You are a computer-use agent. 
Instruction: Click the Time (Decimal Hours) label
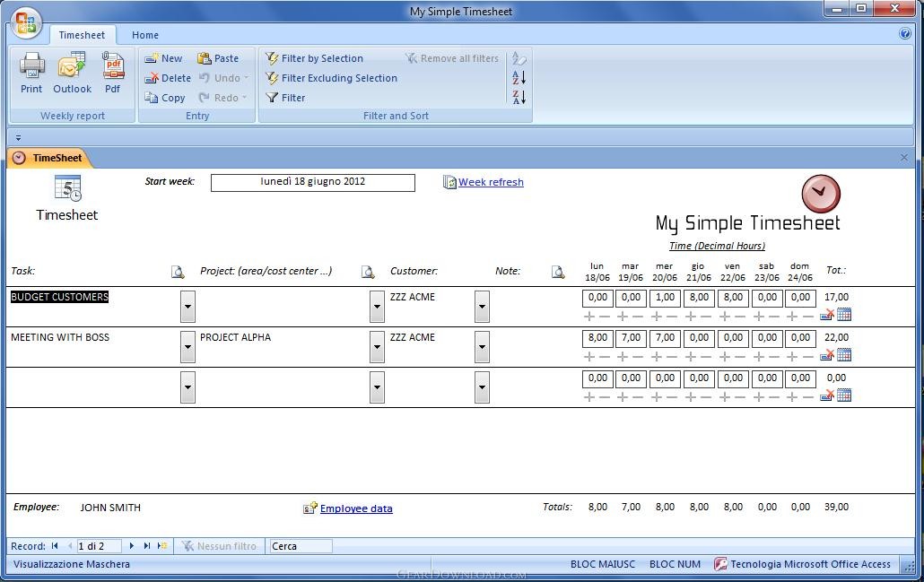(717, 246)
